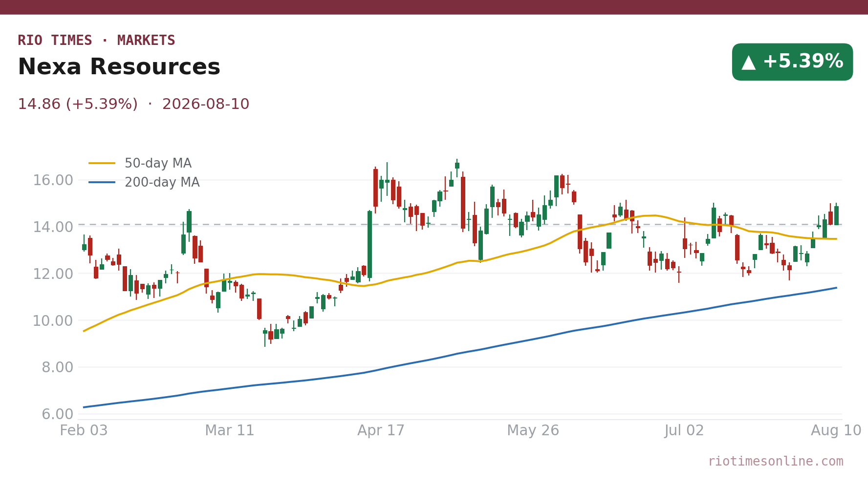This screenshot has height=488, width=868.
Task: Click the Nexa Resources title
Action: click(119, 67)
